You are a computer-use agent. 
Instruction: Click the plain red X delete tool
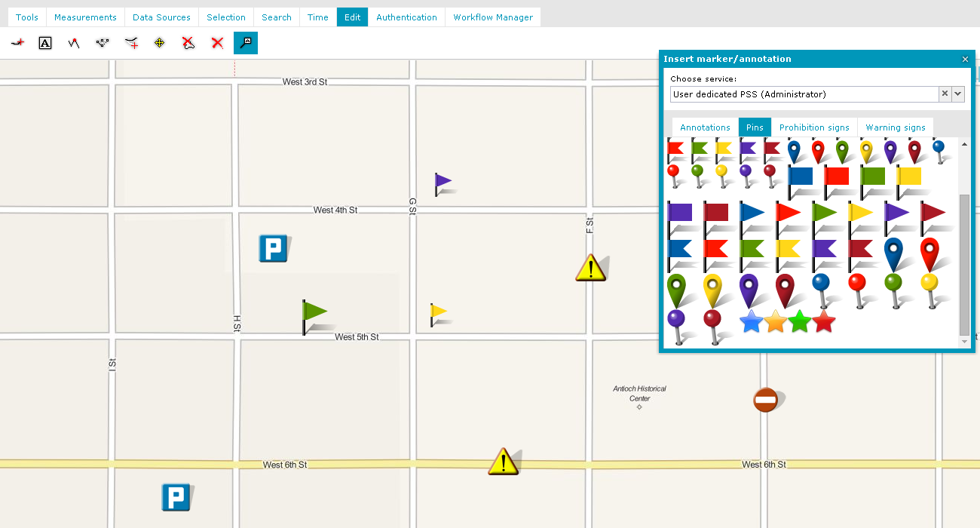pyautogui.click(x=217, y=44)
